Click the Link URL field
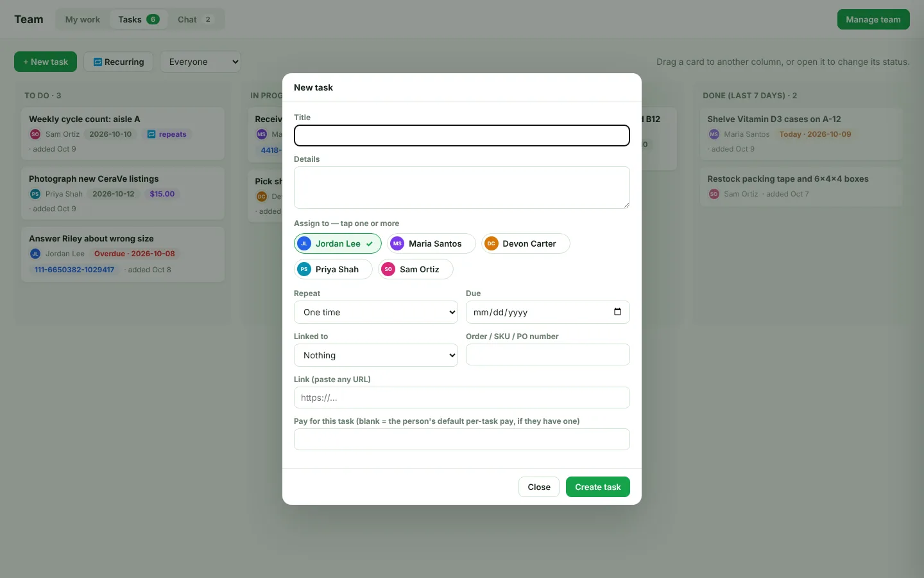 coord(462,398)
